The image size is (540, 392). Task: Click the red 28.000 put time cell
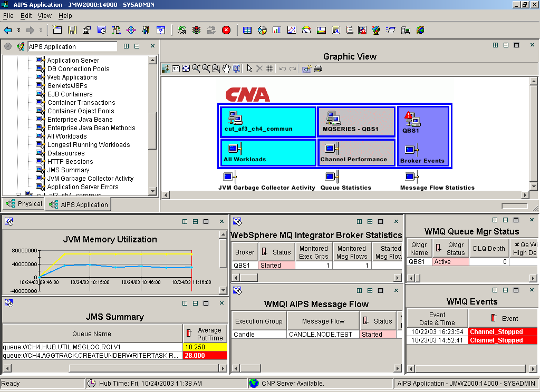click(x=205, y=356)
